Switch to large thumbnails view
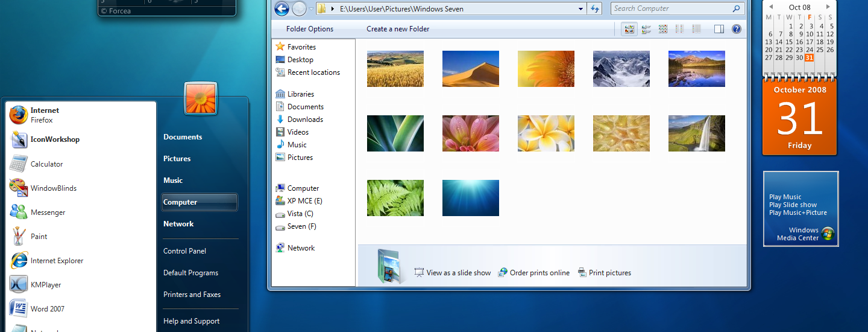This screenshot has width=868, height=332. [x=629, y=29]
